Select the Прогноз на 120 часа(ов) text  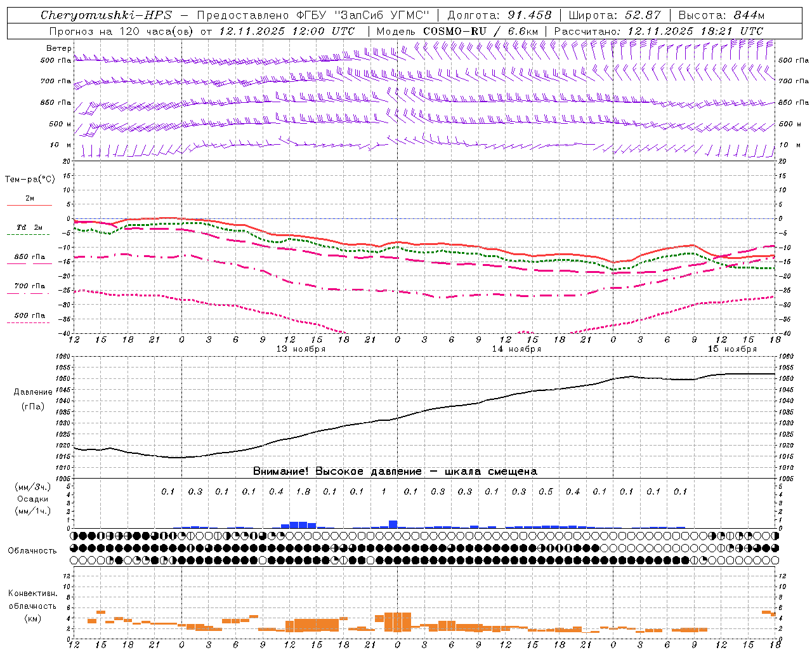pos(122,31)
